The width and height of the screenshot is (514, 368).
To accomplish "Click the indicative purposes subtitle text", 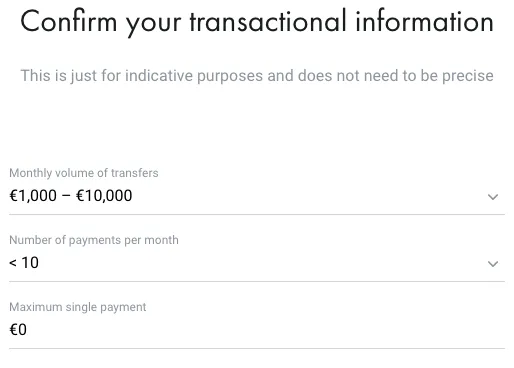I will coord(257,76).
